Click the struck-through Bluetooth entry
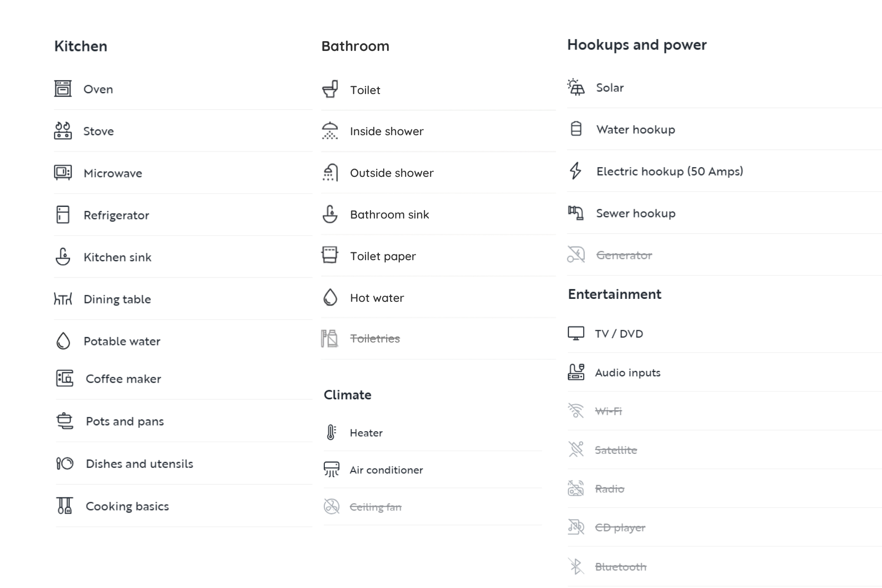 607,566
